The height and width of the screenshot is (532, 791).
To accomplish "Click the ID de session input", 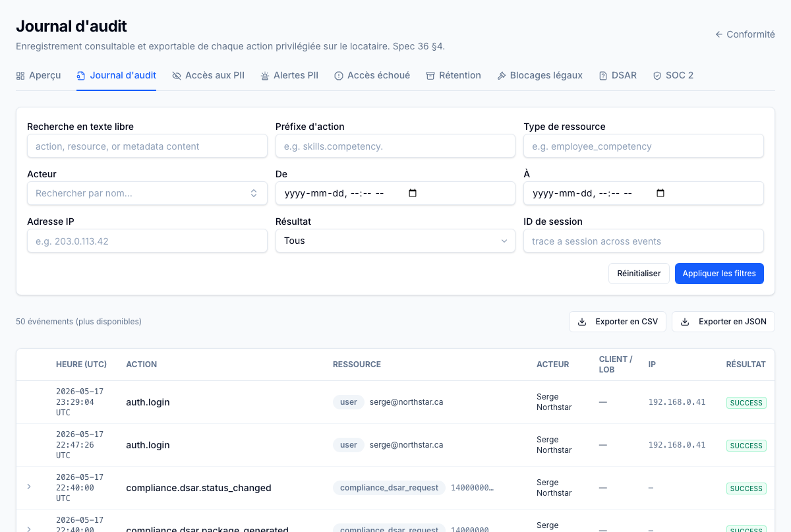I will pos(643,241).
